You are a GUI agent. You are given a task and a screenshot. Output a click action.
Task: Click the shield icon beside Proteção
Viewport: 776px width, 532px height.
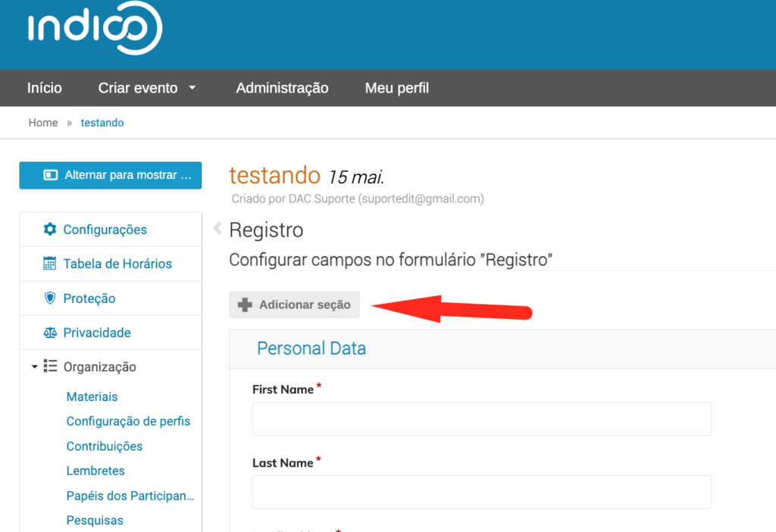tap(50, 298)
